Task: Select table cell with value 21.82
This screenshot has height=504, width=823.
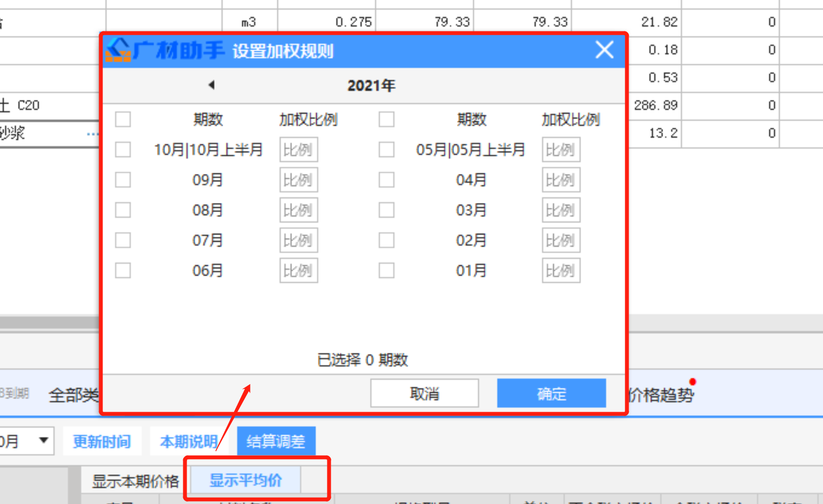Action: tap(627, 22)
